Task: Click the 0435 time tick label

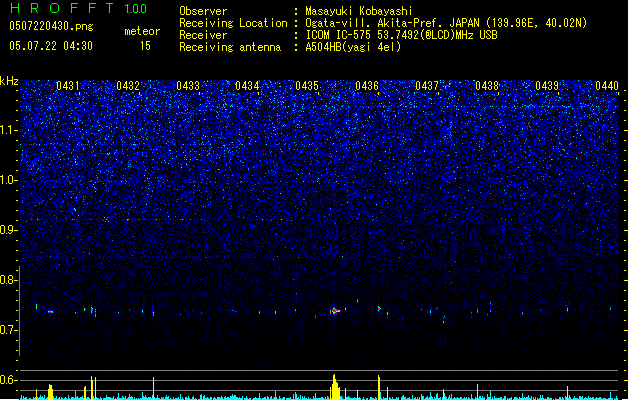Action: pos(307,86)
